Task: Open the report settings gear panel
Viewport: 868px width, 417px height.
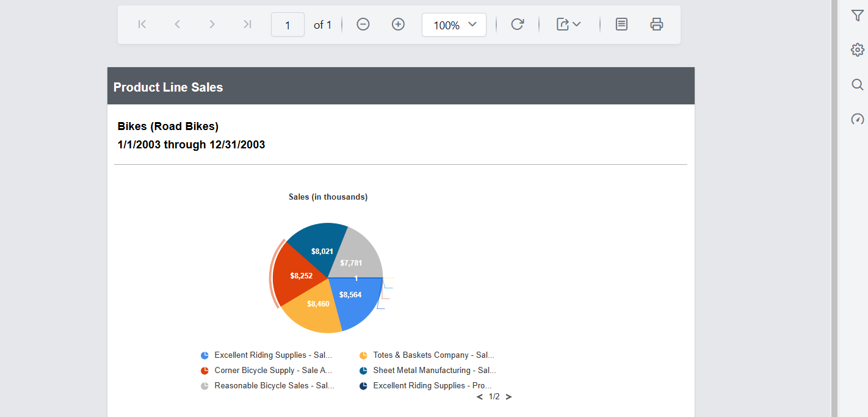Action: click(x=857, y=49)
